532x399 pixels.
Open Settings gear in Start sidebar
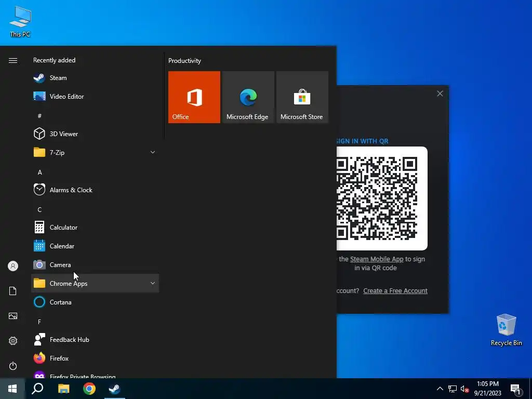point(13,341)
